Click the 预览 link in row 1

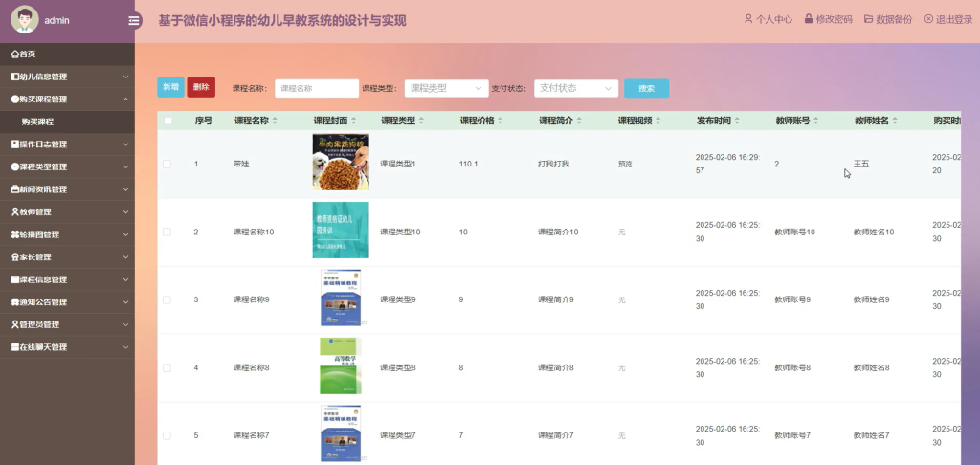click(x=625, y=164)
